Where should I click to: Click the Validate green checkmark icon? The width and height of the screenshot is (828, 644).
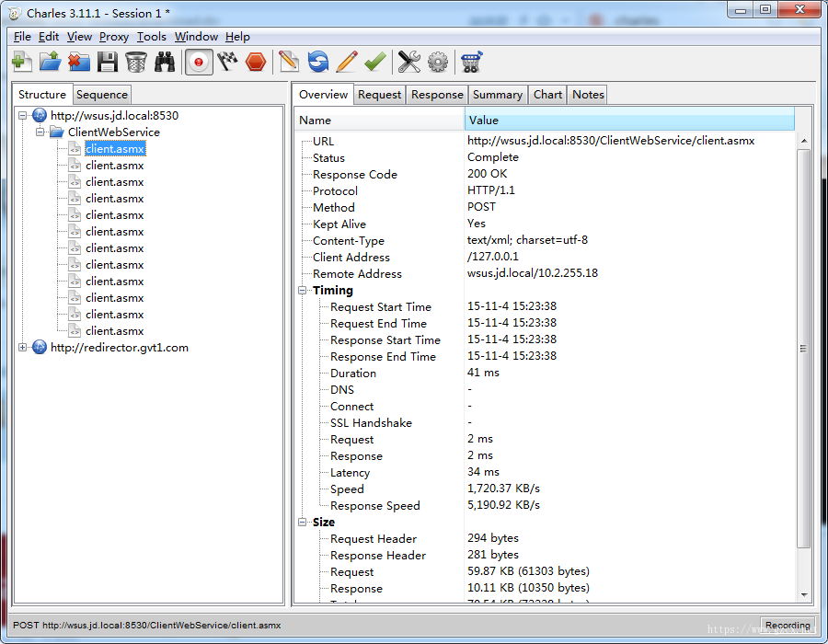click(x=375, y=62)
